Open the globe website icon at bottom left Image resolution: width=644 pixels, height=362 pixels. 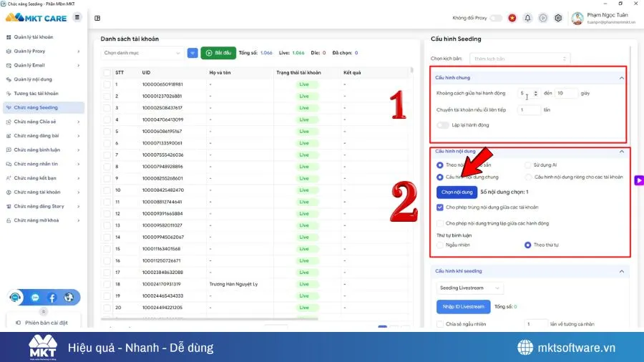pos(69,297)
